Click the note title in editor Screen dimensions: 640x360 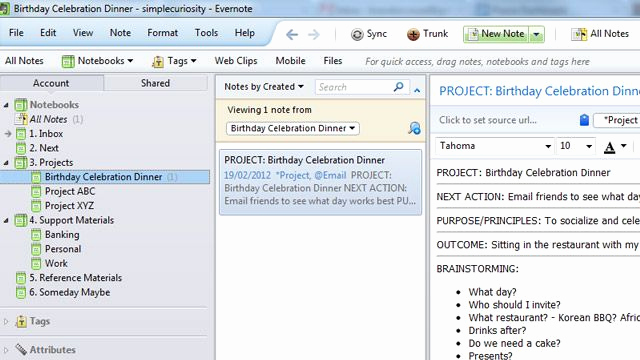539,91
